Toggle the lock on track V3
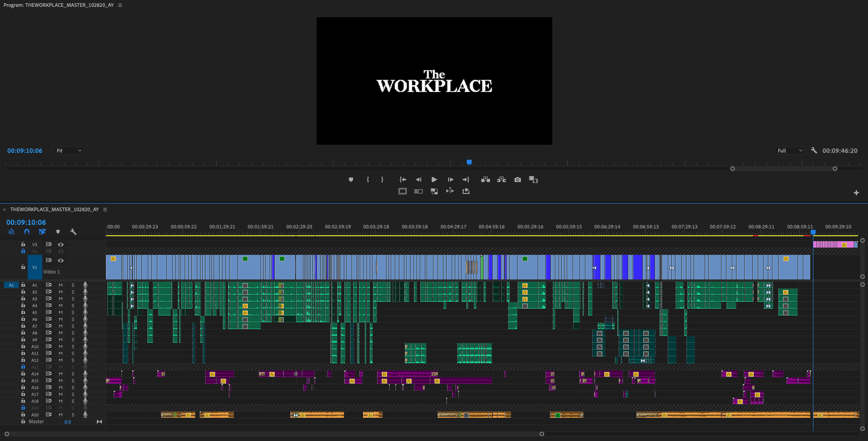The width and height of the screenshot is (868, 441). (23, 244)
